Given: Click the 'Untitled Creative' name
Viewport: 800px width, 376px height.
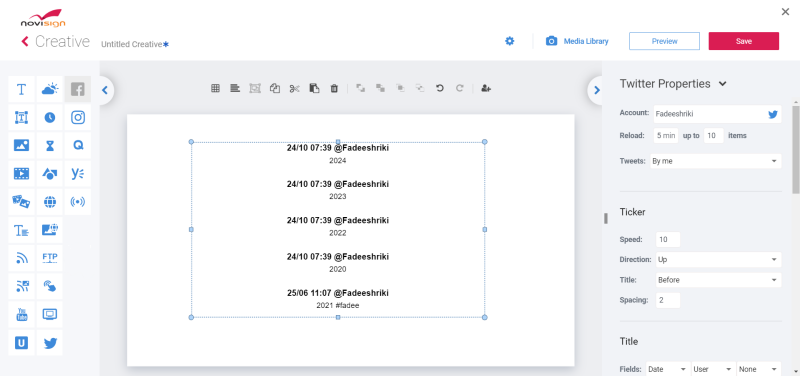Looking at the screenshot, I should point(132,44).
